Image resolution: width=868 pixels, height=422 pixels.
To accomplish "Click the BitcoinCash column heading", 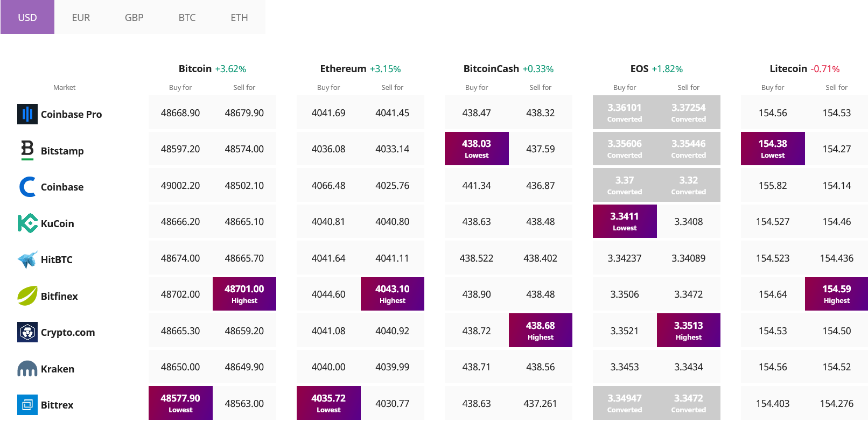I will 491,68.
